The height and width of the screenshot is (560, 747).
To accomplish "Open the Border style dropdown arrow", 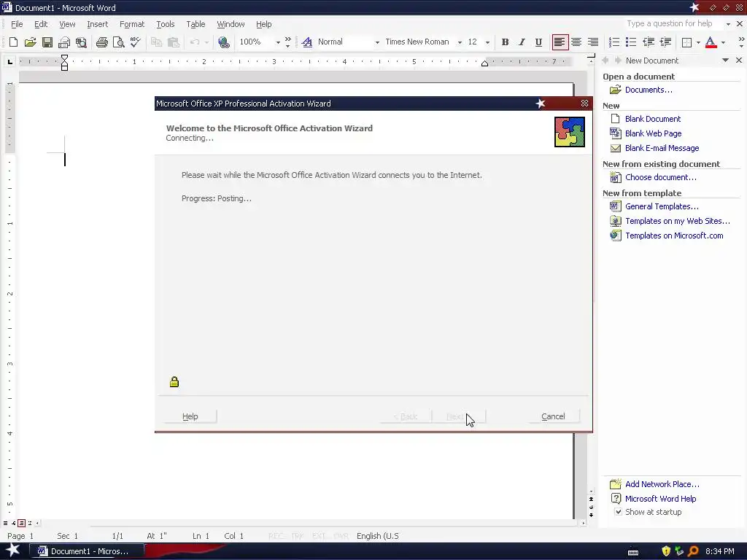I will 698,42.
